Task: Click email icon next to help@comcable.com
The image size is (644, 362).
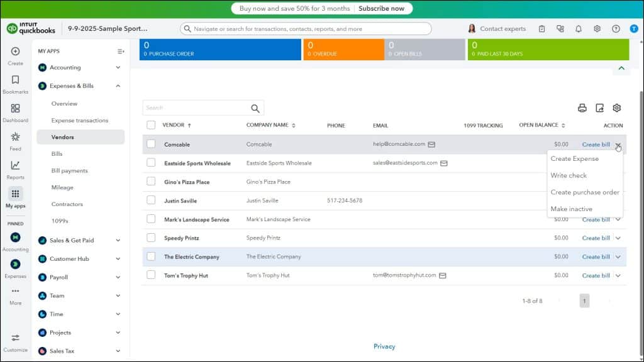Action: pos(431,145)
